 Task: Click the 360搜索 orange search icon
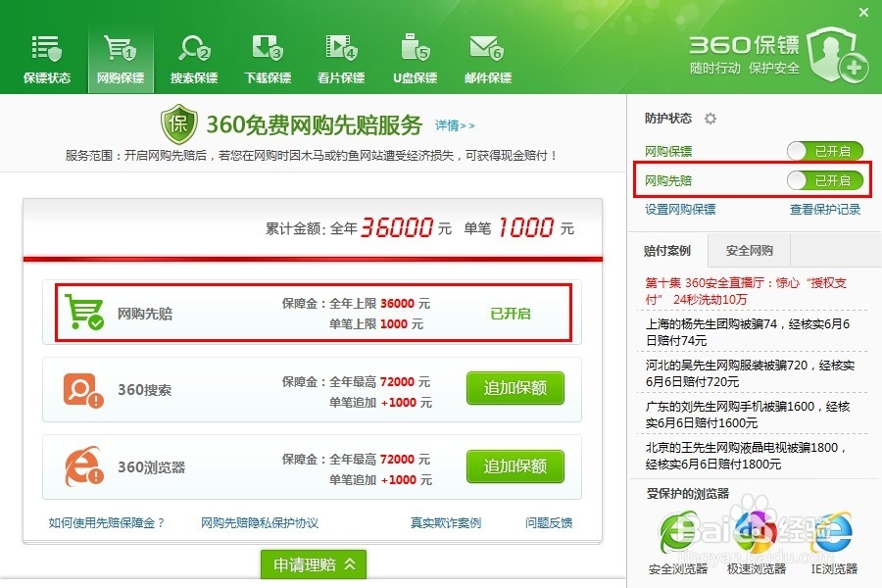pos(83,390)
